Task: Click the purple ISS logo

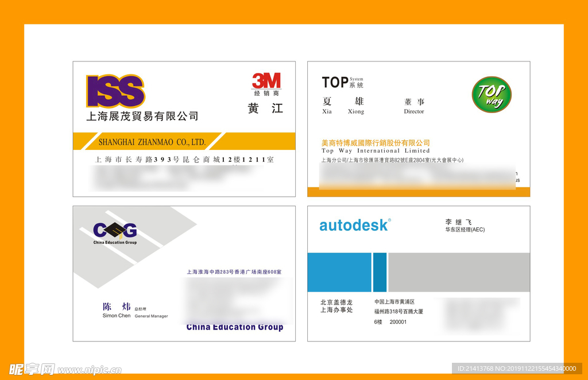Action: (x=115, y=91)
